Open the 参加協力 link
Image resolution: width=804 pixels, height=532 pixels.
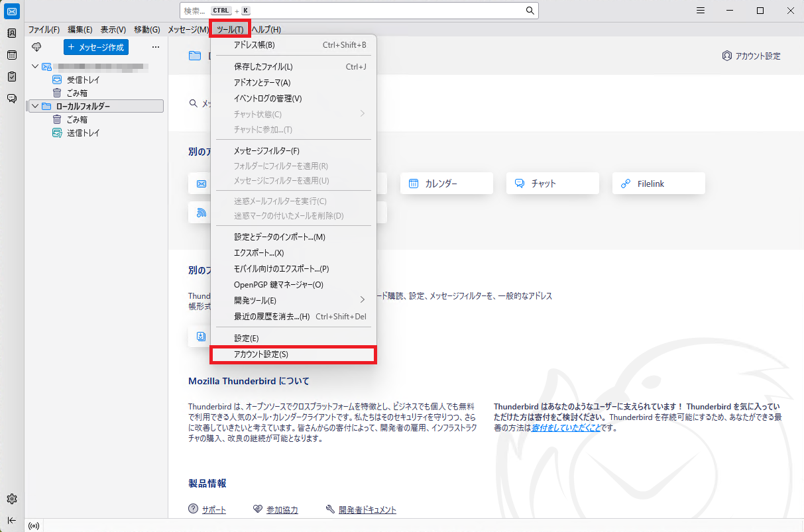(282, 509)
